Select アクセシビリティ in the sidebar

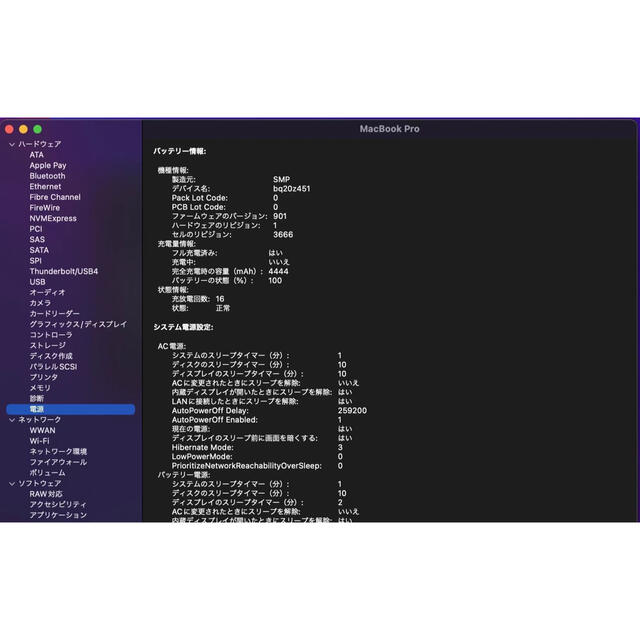pos(58,505)
